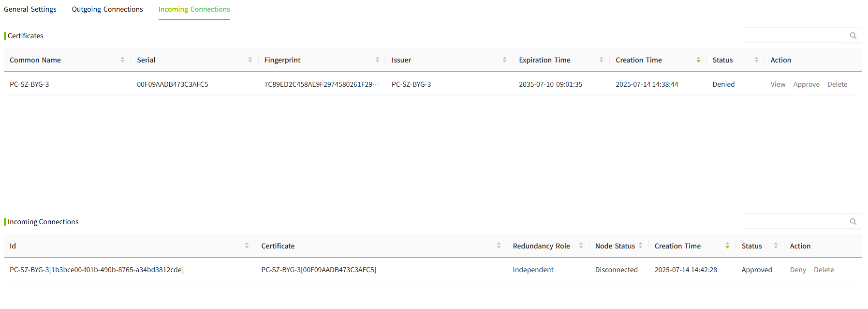This screenshot has height=309, width=868.
Task: Sort certificates by Status column
Action: (756, 60)
